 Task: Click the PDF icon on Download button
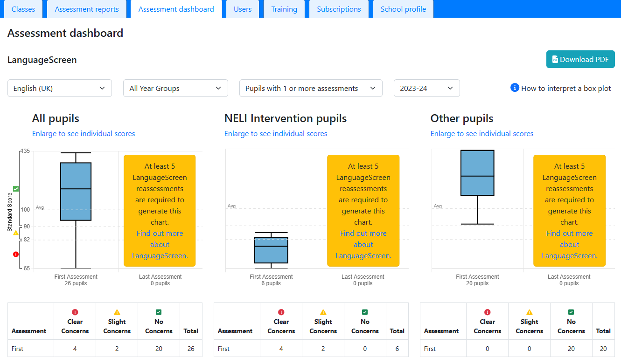(x=555, y=59)
